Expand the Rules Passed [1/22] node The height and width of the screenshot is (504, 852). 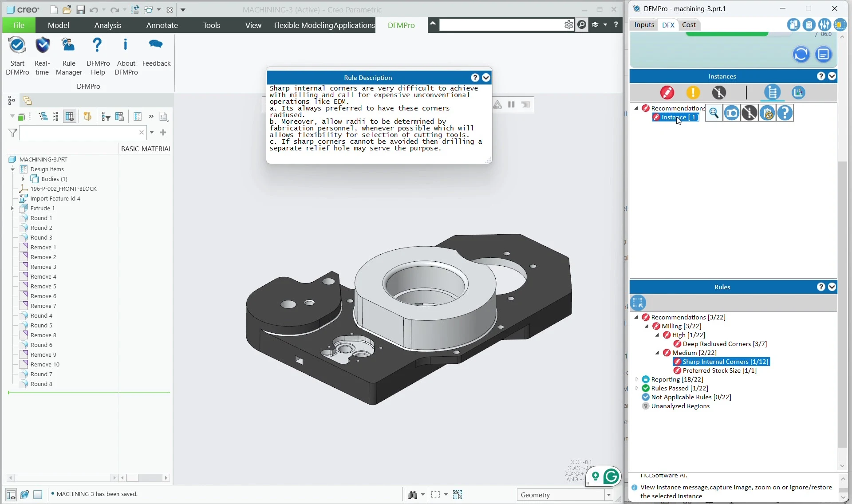637,389
